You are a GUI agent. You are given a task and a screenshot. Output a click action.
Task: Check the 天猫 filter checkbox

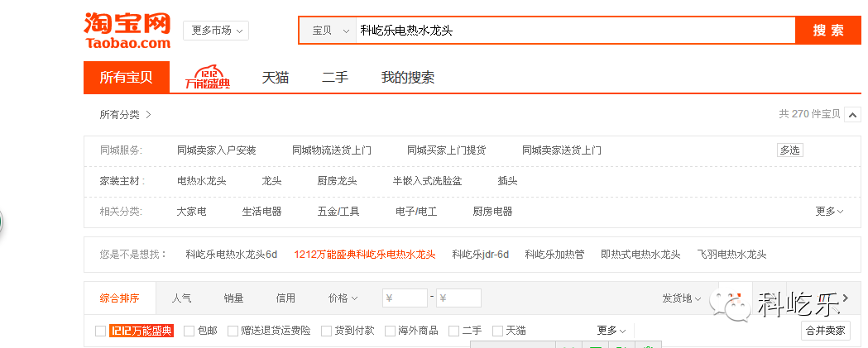pos(497,331)
